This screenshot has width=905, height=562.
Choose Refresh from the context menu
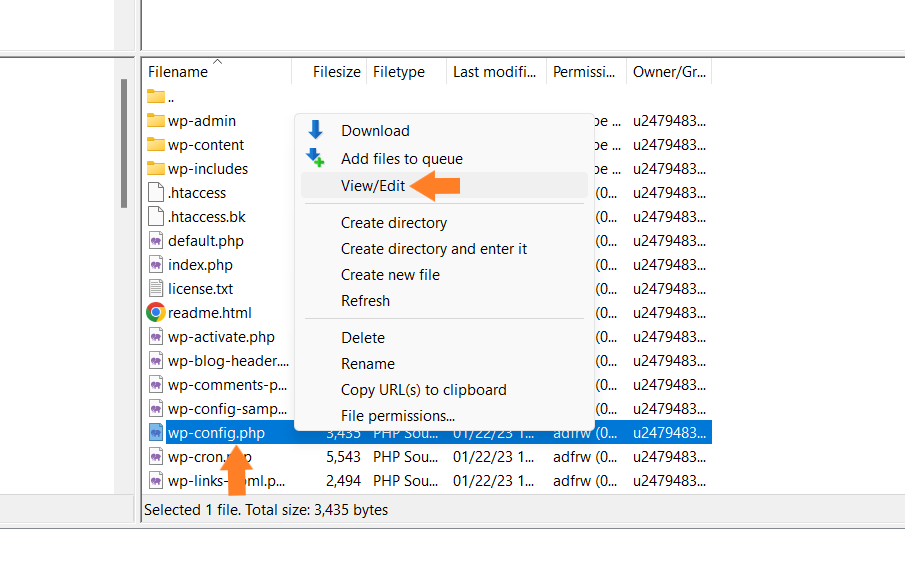click(444, 301)
